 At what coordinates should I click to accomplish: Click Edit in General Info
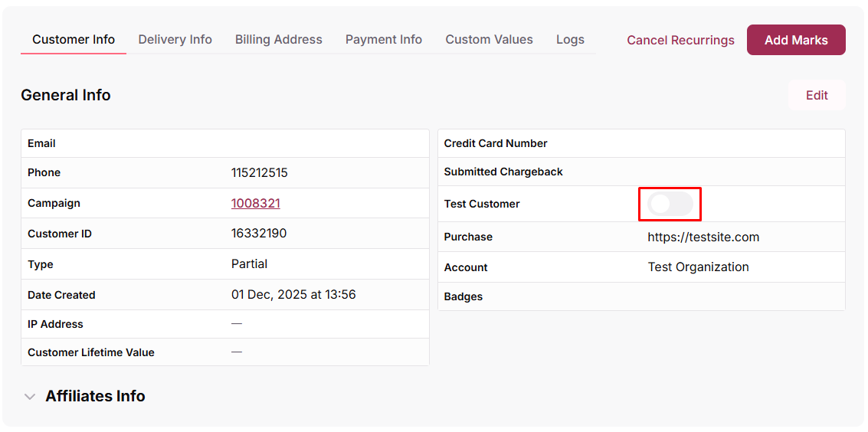tap(817, 95)
